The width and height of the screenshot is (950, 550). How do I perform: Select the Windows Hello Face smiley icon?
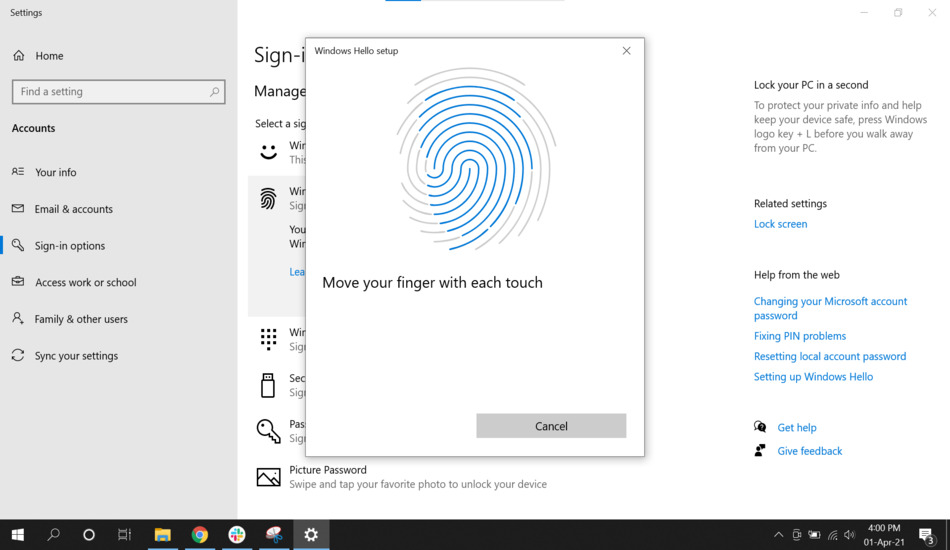click(x=268, y=151)
